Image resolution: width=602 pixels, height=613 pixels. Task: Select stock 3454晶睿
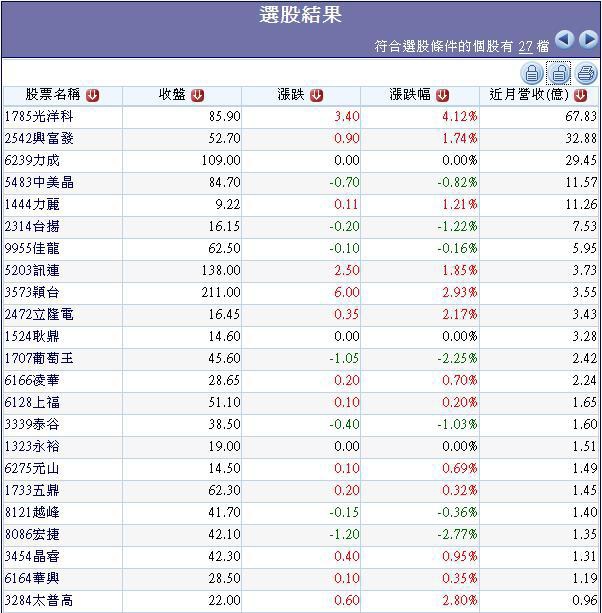32,556
